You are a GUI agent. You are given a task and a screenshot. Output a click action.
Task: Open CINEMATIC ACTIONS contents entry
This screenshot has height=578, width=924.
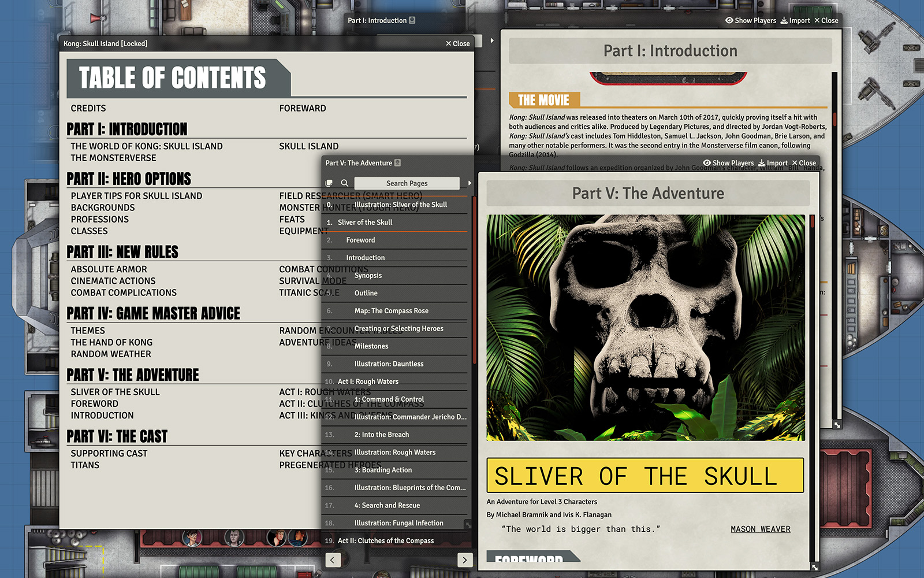coord(113,281)
